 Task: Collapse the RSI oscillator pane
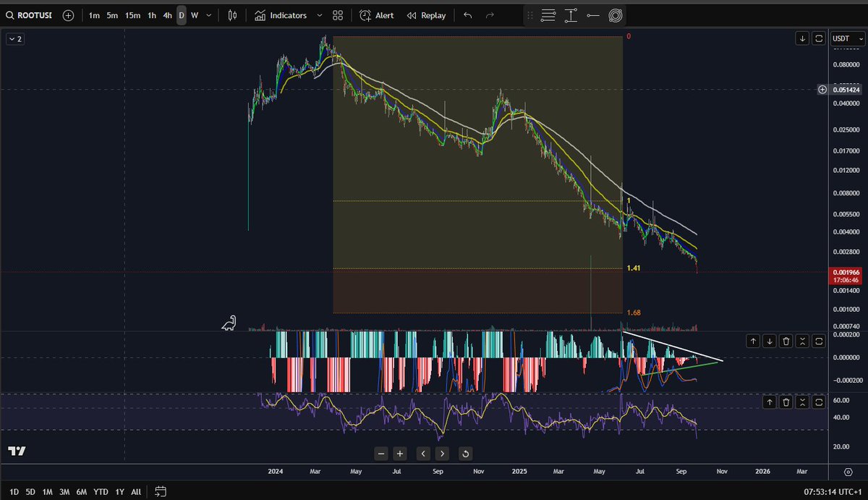(802, 402)
